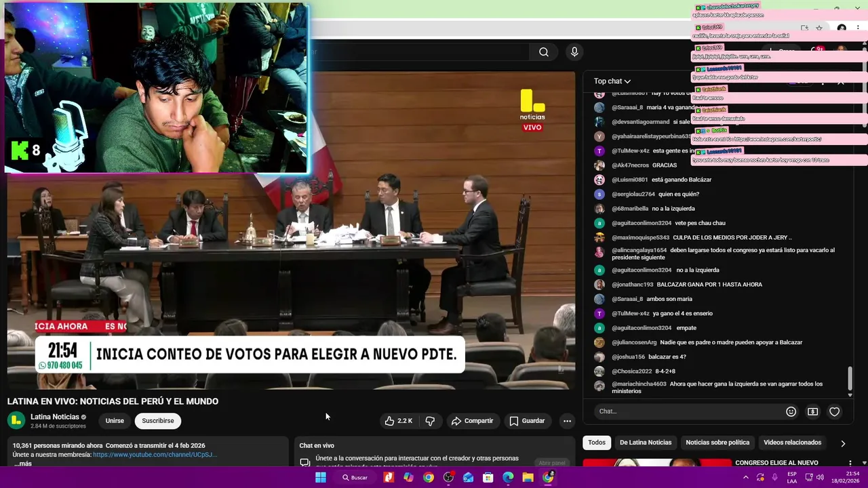Viewport: 868px width, 488px height.
Task: Click username @mariachincha4603 in chat
Action: point(639,384)
